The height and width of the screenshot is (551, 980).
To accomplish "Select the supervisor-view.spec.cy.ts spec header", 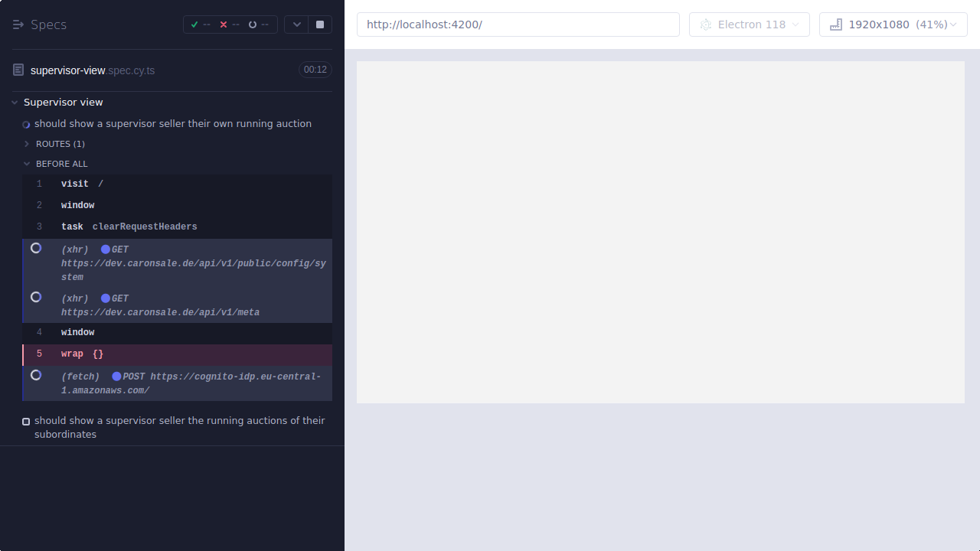I will coord(92,70).
